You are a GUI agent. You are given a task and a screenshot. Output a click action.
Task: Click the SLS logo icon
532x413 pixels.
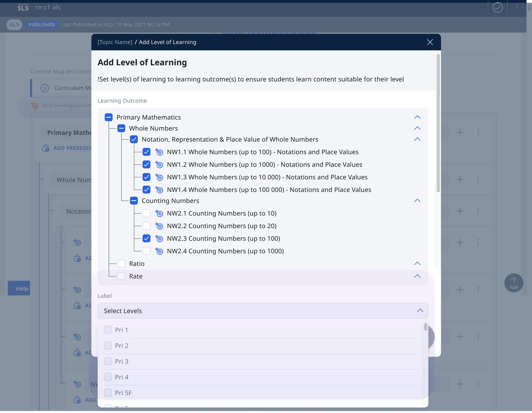coord(23,8)
